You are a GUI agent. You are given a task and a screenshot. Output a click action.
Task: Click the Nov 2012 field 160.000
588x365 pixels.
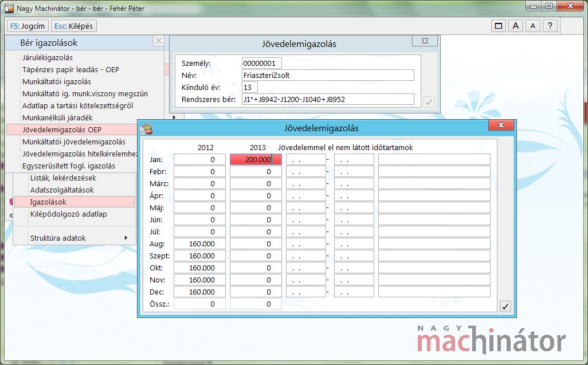click(199, 280)
